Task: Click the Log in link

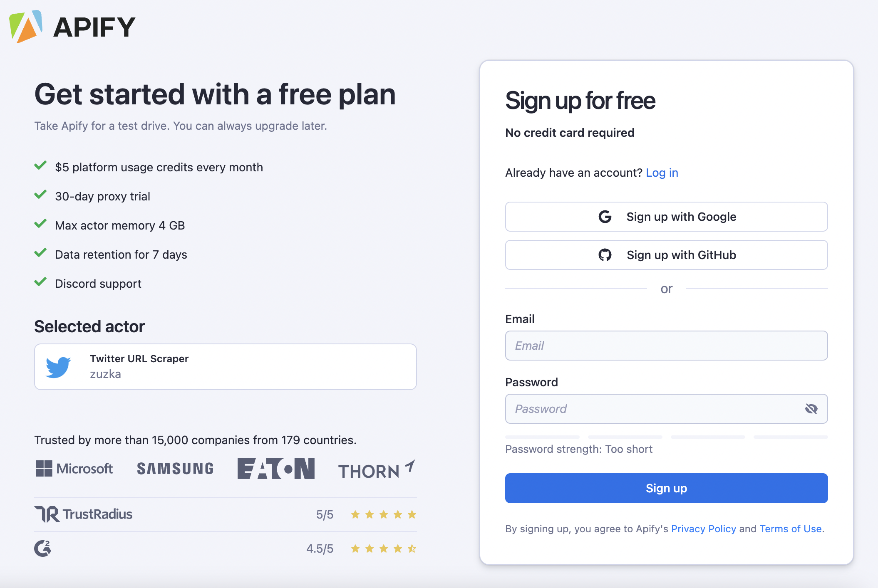Action: [x=662, y=173]
